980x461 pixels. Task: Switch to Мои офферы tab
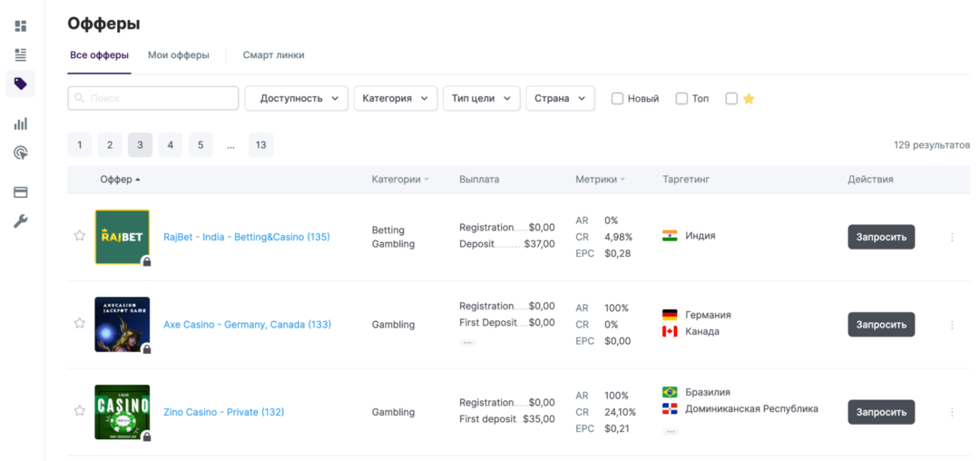coord(179,55)
